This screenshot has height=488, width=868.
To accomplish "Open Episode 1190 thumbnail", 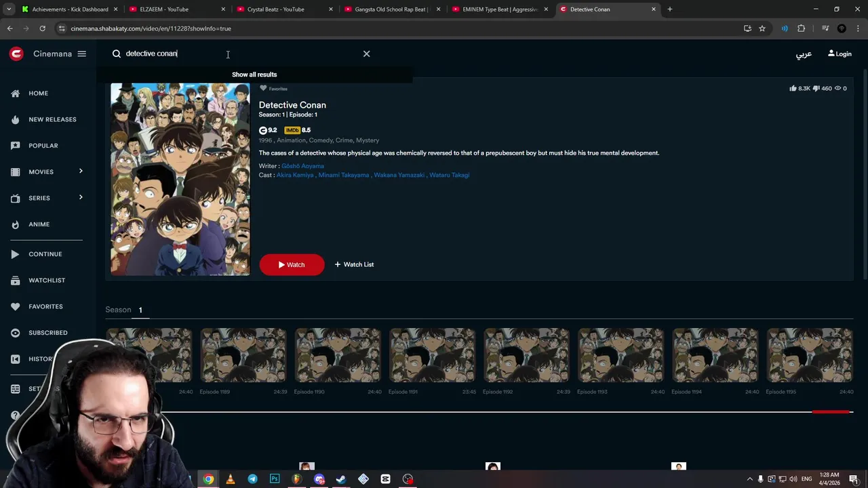I will (x=337, y=355).
